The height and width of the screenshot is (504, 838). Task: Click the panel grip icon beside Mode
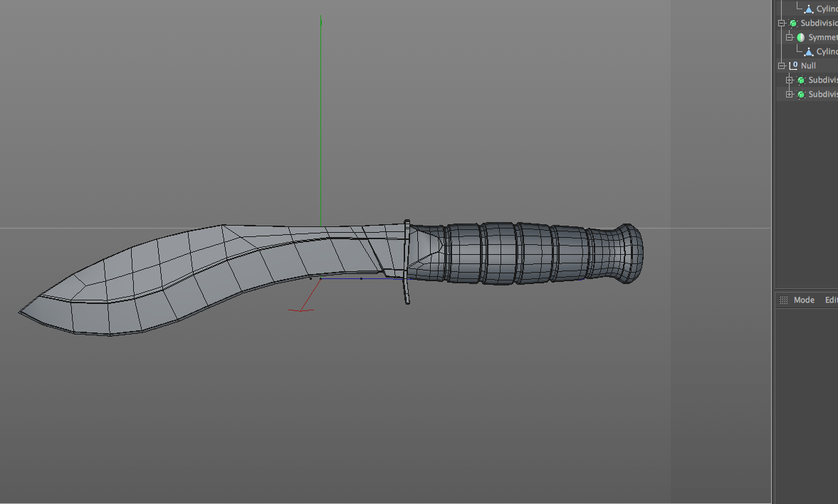(x=783, y=300)
